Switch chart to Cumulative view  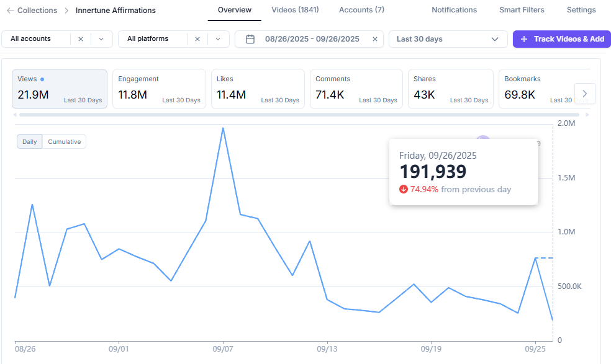(x=65, y=141)
